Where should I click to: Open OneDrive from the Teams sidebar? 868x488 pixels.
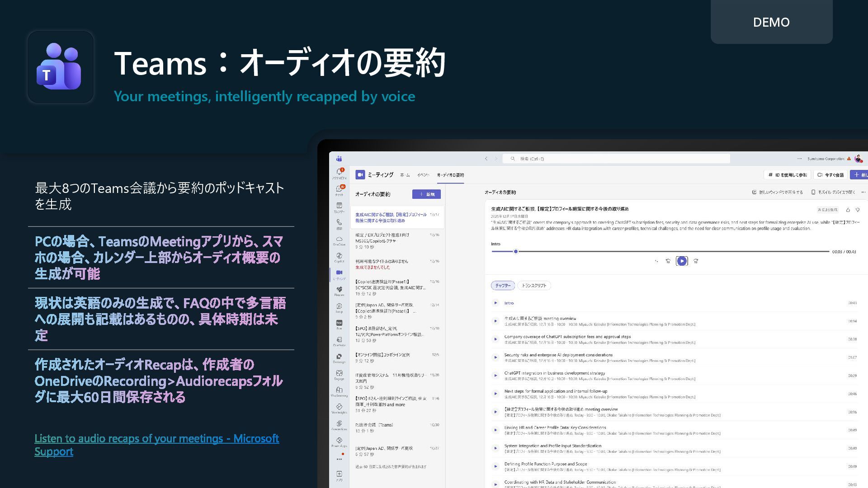tap(339, 239)
